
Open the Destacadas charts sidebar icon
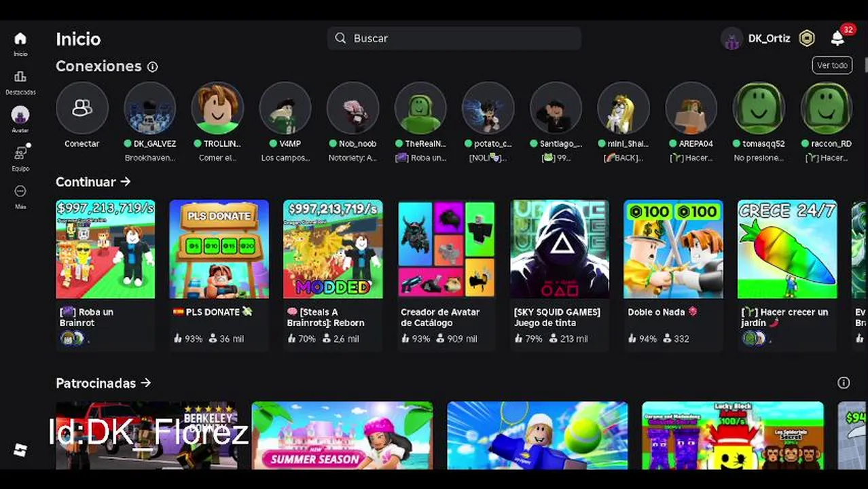pos(20,77)
